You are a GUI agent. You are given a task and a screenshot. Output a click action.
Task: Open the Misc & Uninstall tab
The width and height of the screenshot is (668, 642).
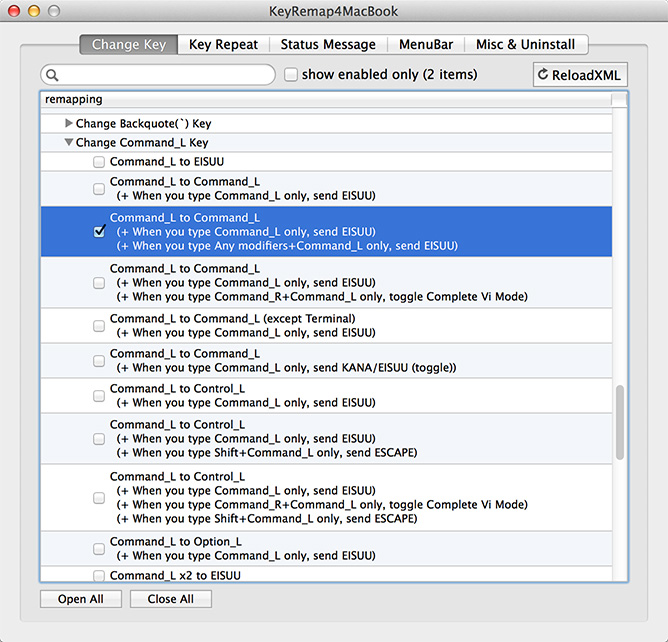tap(525, 44)
